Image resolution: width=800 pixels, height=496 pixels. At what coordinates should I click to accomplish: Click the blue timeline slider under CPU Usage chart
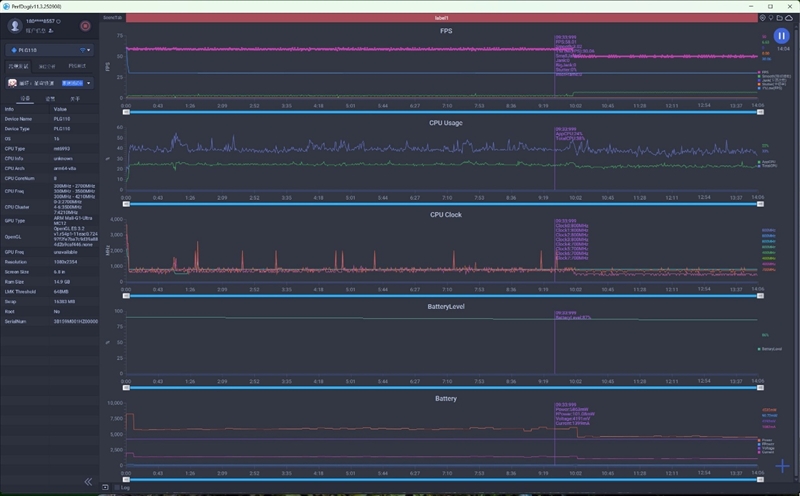[x=440, y=203]
